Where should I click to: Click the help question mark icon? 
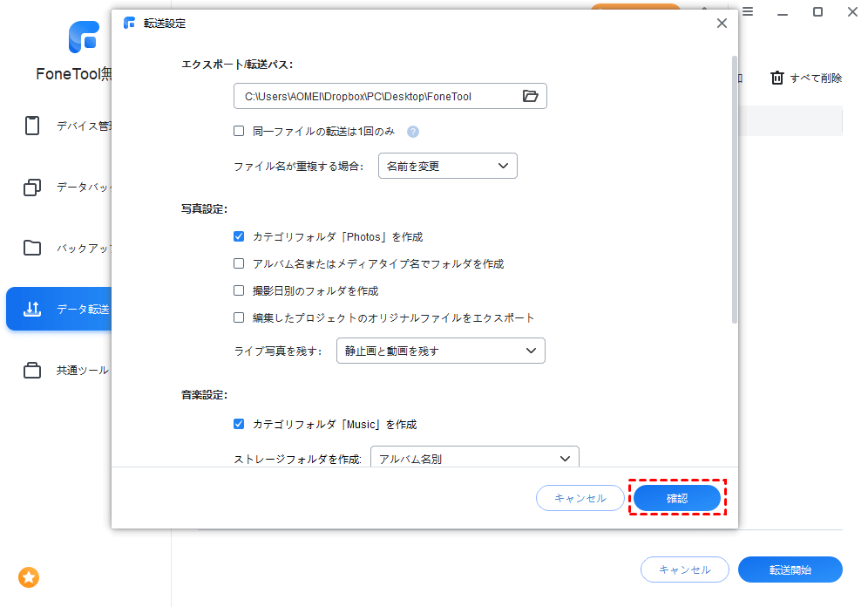[413, 132]
